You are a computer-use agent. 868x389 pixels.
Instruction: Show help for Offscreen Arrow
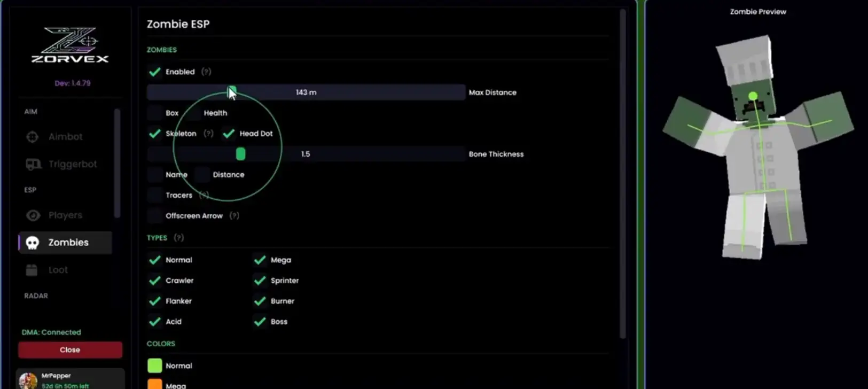pos(234,216)
